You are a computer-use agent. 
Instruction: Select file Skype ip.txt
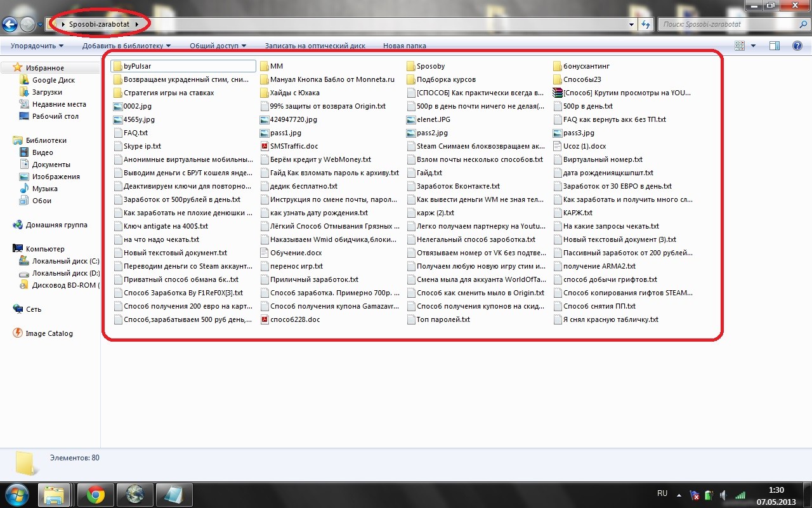(137, 146)
